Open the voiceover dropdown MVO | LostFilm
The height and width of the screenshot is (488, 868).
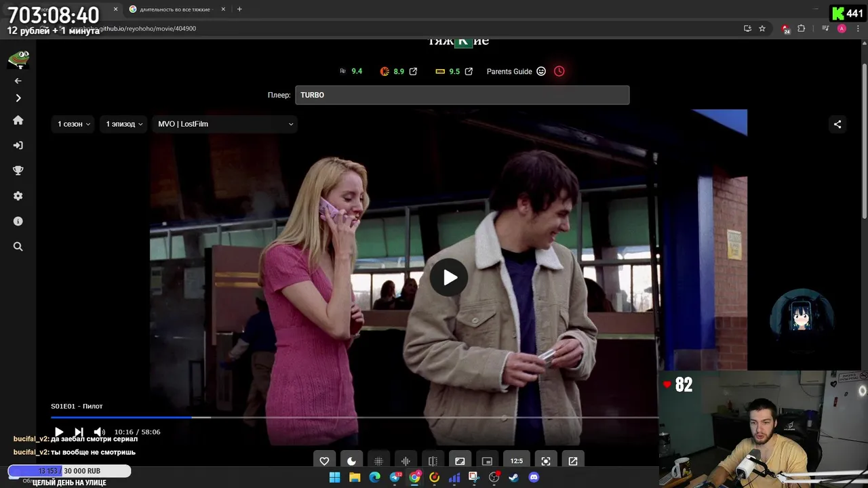[224, 124]
